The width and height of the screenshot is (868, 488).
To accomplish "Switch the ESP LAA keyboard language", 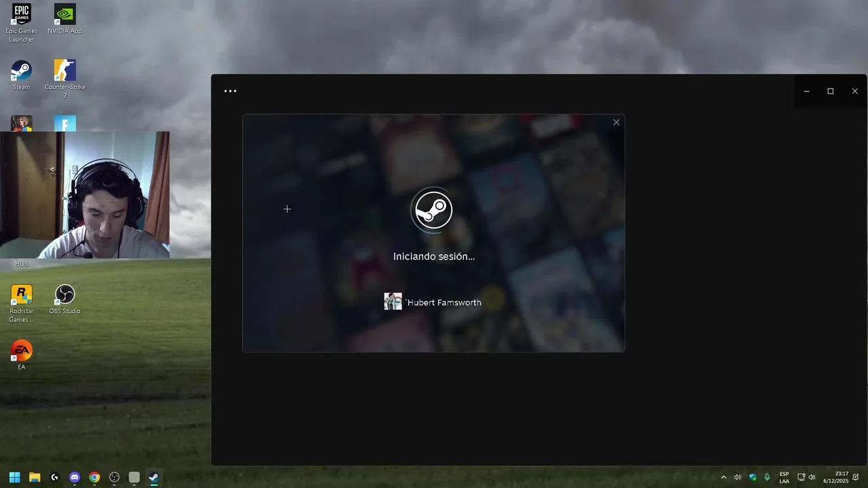I will 785,477.
